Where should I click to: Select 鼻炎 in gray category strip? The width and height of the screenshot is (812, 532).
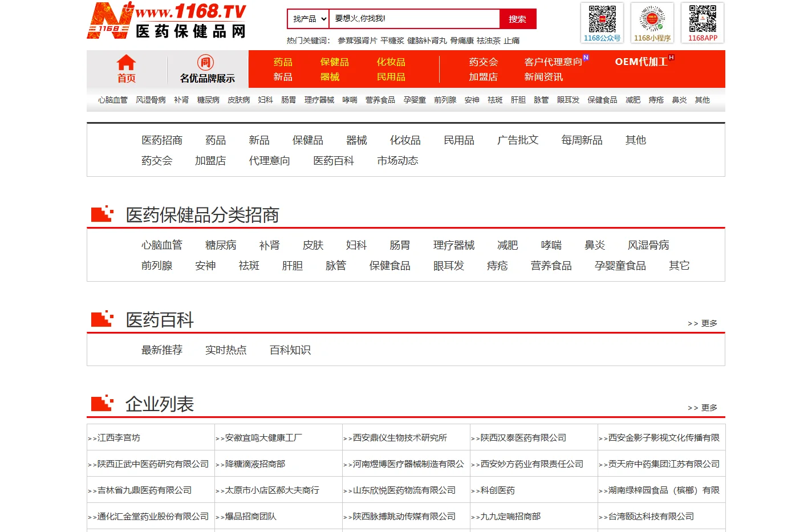point(679,100)
